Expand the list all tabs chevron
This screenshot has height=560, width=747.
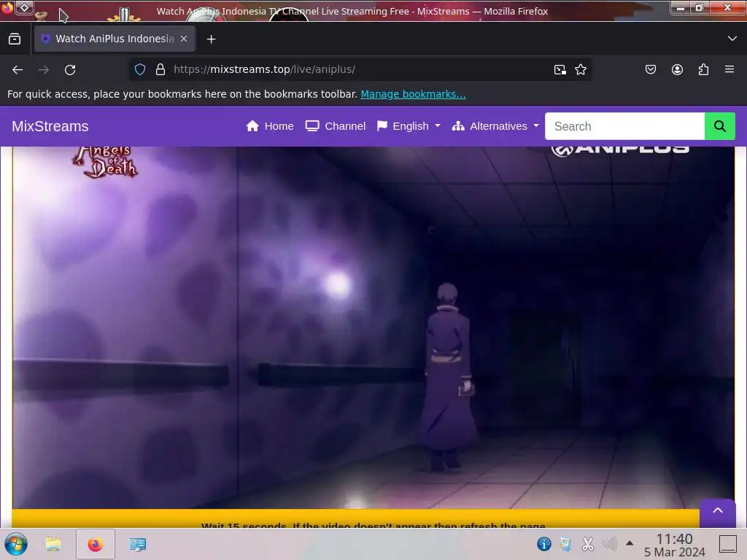[x=732, y=39]
